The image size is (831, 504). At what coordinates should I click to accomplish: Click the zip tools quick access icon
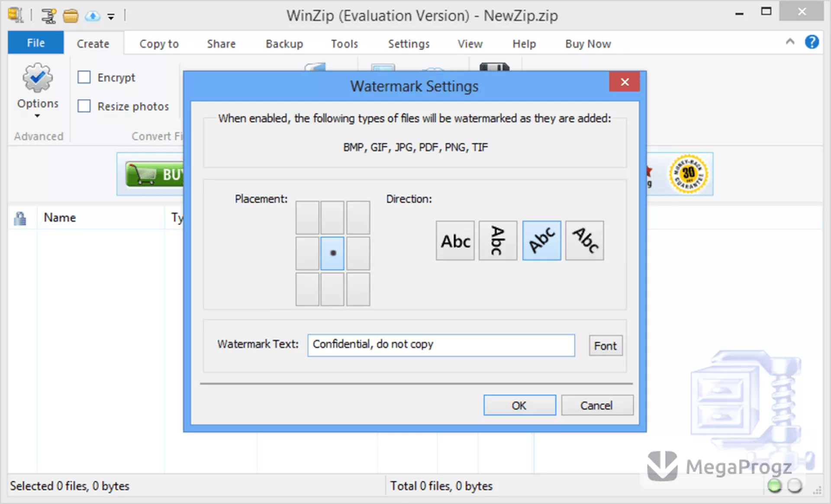[x=49, y=16]
